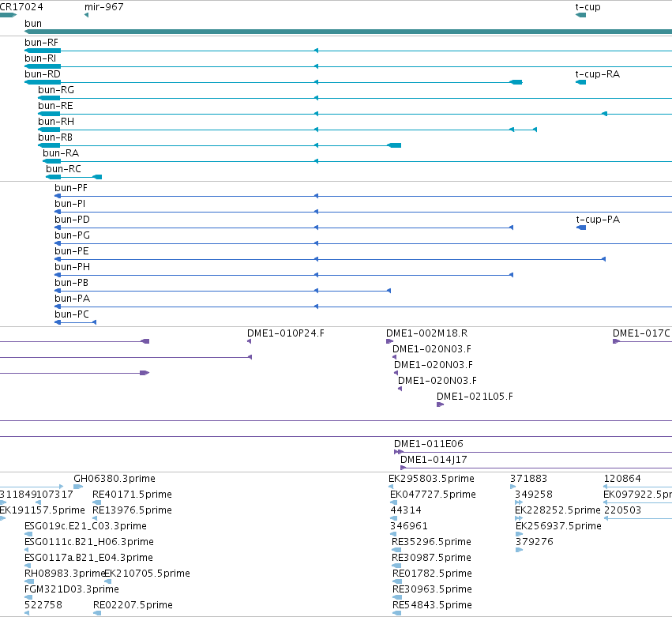Click the t-cup-RA transcript label

pyautogui.click(x=598, y=74)
